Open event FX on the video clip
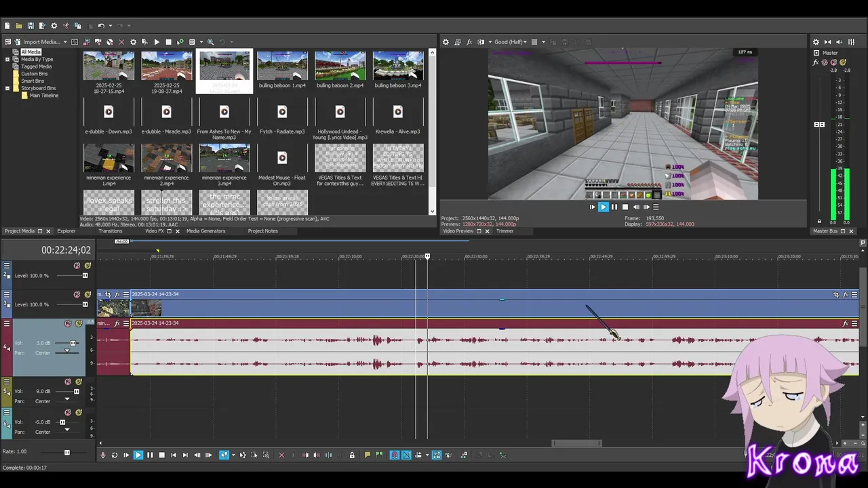Image resolution: width=868 pixels, height=488 pixels. tap(845, 295)
